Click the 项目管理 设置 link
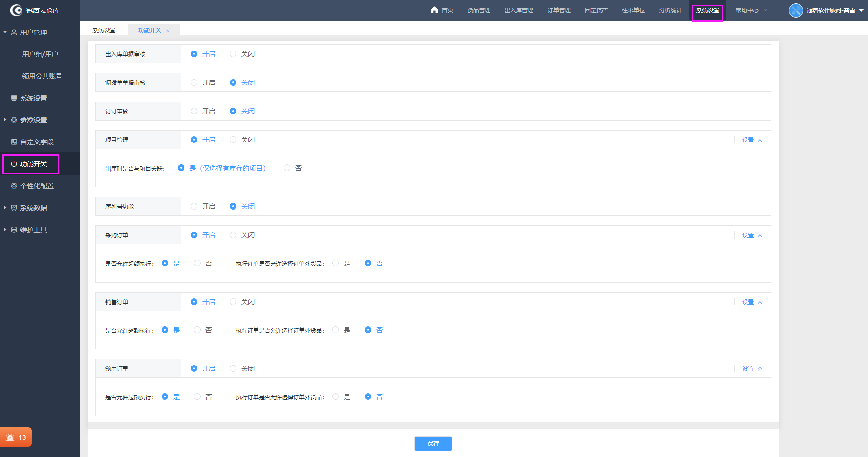 coord(747,140)
